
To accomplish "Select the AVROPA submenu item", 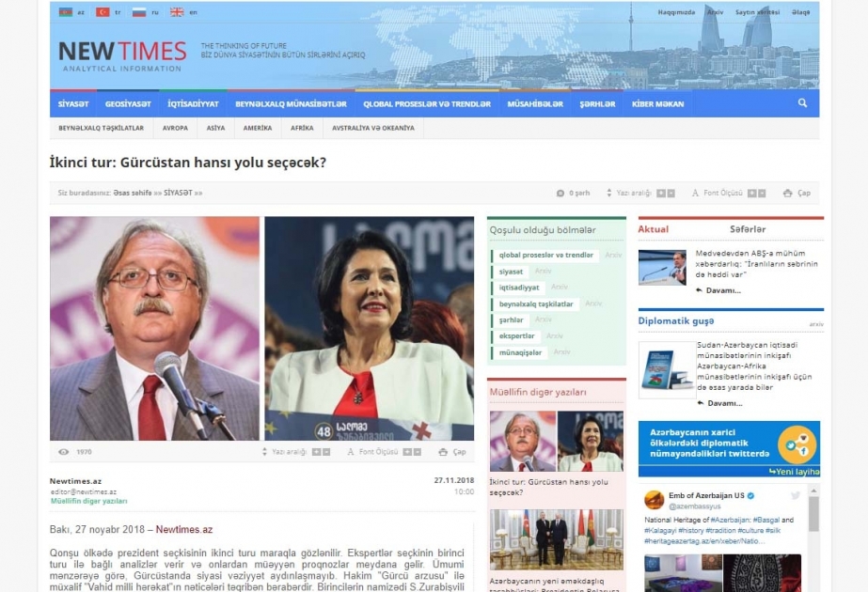I will (x=175, y=128).
